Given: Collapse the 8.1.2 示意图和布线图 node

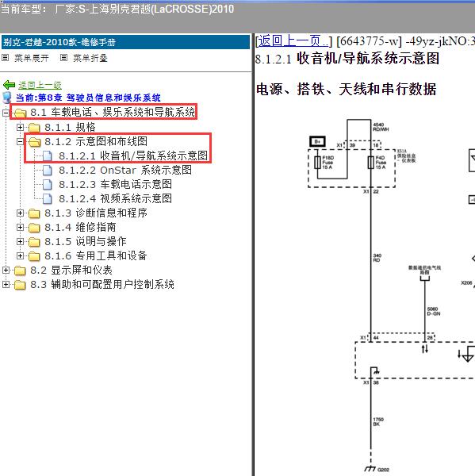Looking at the screenshot, I should click(x=20, y=141).
